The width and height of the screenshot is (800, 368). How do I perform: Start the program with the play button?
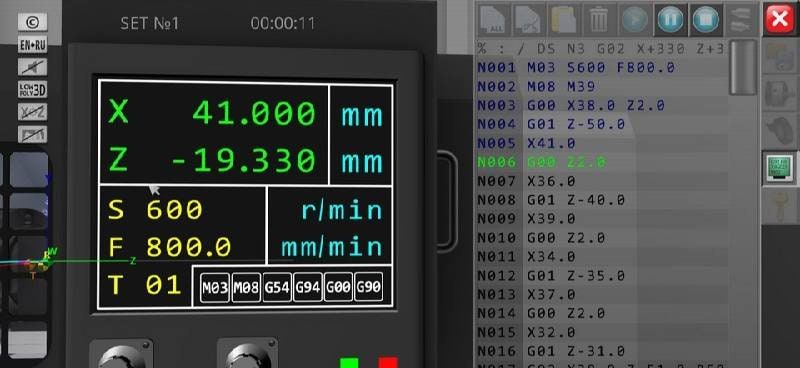[x=635, y=20]
